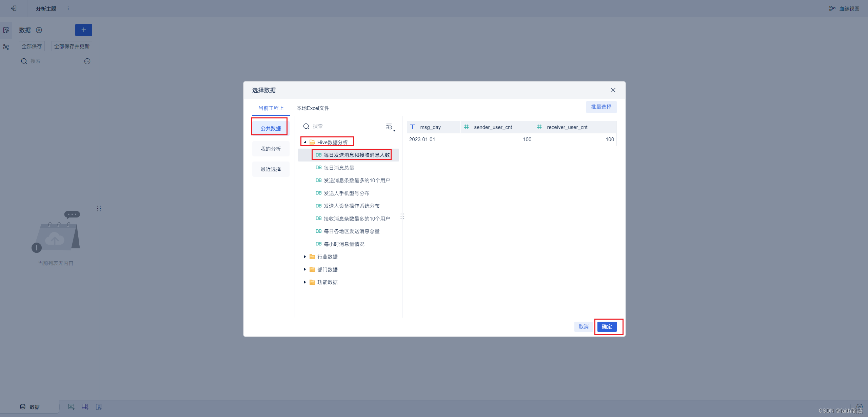Click the 批量选择 batch select button

pos(601,107)
